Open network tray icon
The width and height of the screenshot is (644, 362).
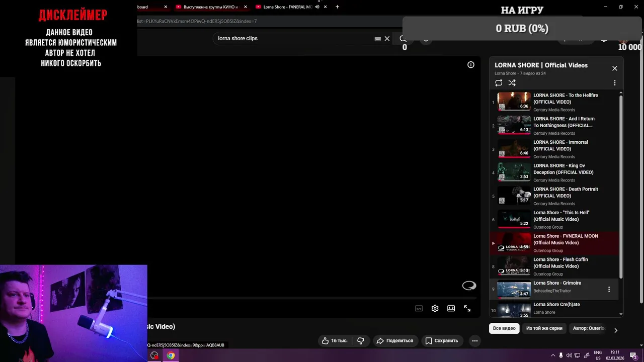[578, 355]
